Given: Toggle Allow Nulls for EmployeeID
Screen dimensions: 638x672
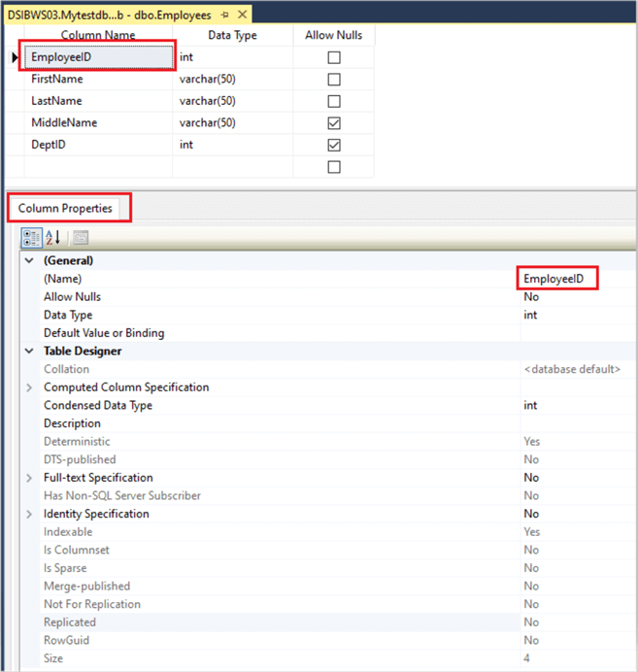Looking at the screenshot, I should 334,58.
